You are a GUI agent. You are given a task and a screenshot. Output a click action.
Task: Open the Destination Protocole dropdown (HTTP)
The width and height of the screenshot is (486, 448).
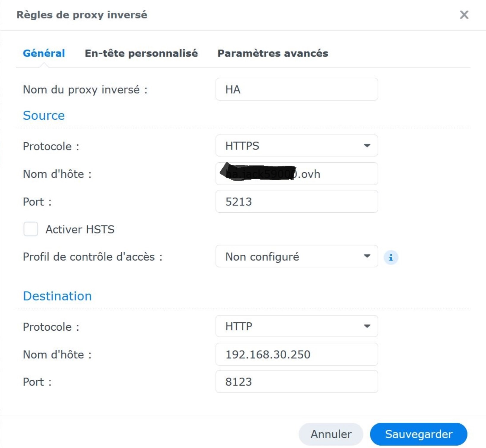(x=296, y=326)
